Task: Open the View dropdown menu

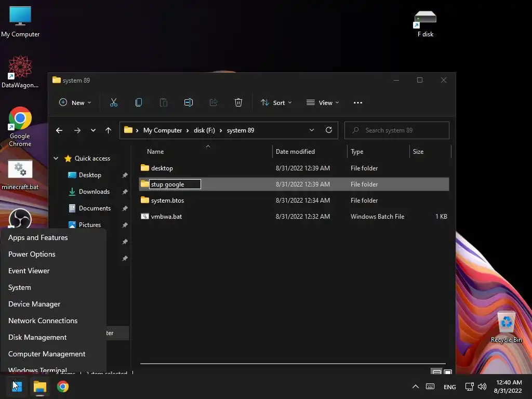Action: point(322,102)
